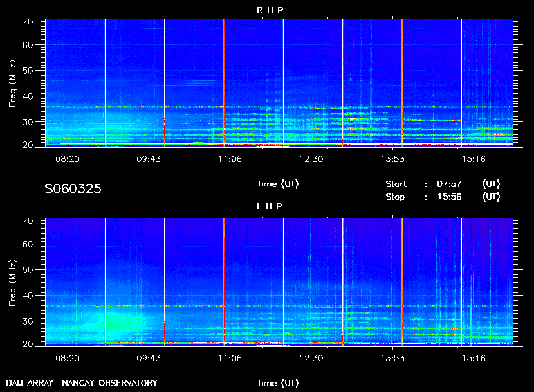
Task: Click the 70 MHz label on RHP axis
Action: pyautogui.click(x=28, y=22)
